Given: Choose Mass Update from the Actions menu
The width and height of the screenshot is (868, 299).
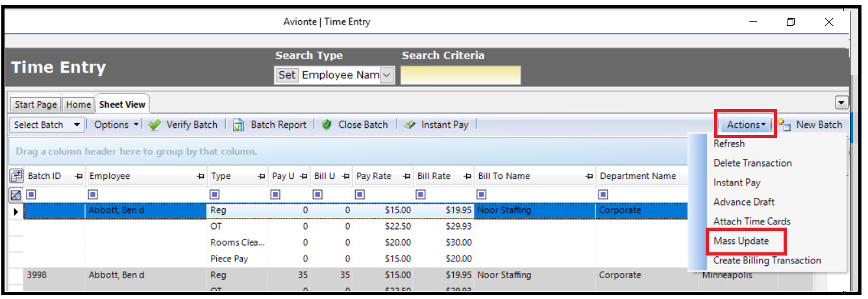Looking at the screenshot, I should [x=741, y=241].
